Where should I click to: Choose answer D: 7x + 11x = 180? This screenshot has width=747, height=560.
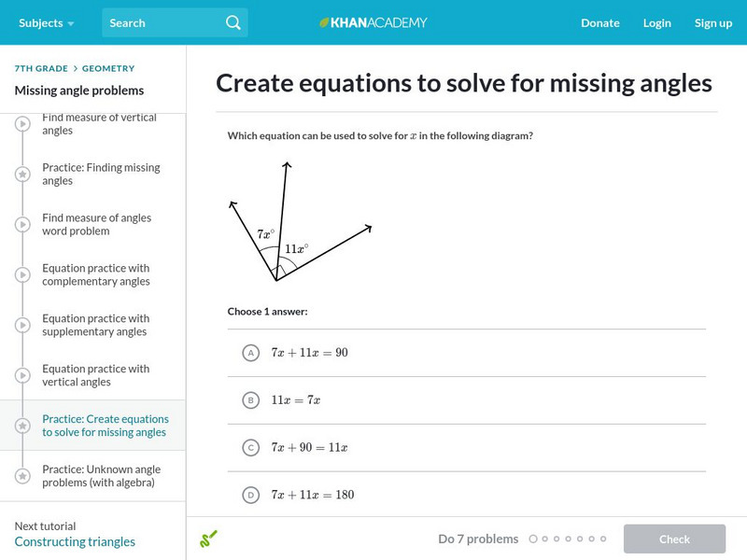250,495
